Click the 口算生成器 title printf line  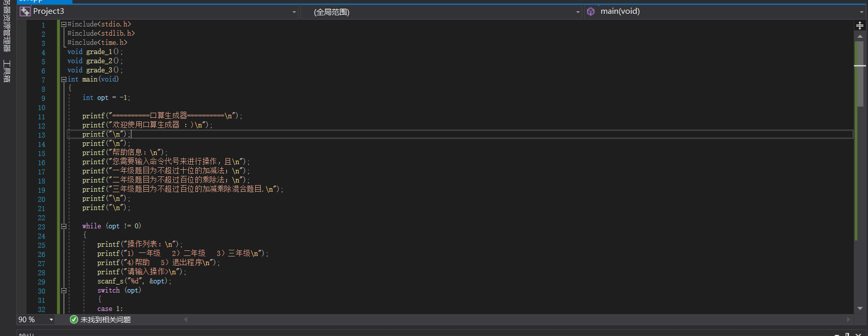[x=162, y=116]
